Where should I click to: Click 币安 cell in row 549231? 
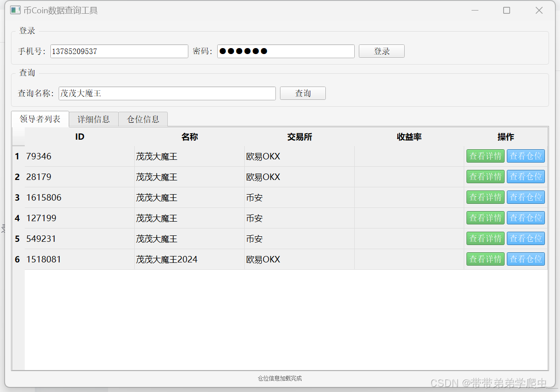tap(300, 239)
